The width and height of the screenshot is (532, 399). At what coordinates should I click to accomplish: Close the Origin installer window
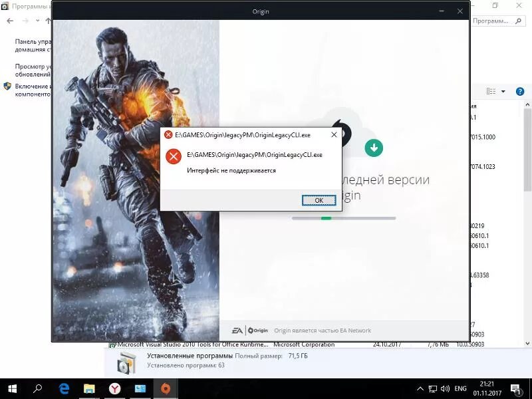click(x=460, y=11)
